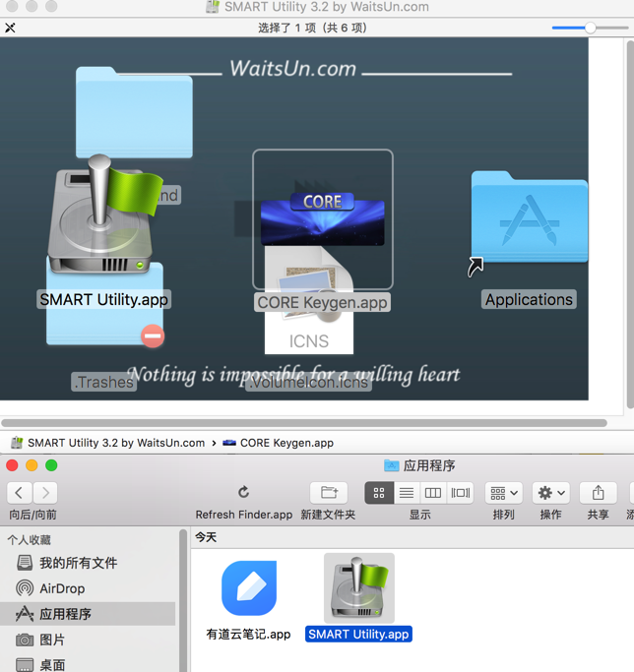The width and height of the screenshot is (634, 672).
Task: Select SMART Utility.app in 应用程序 window
Action: 359,587
